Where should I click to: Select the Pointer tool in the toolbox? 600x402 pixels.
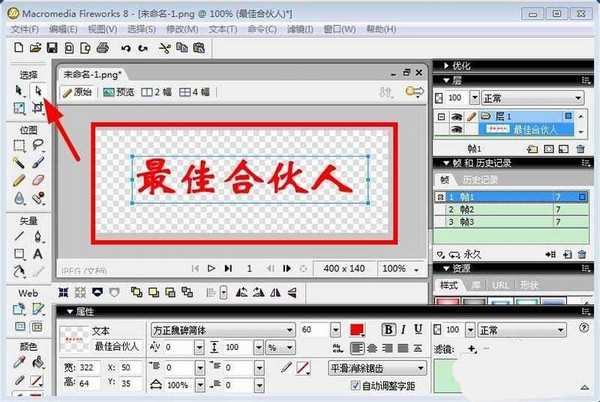(x=19, y=91)
